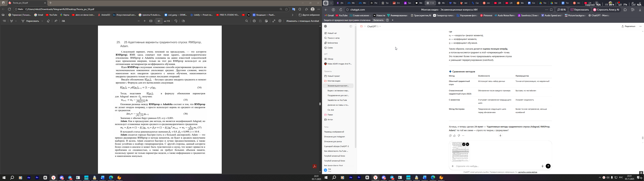
Task: Rotate the PDF page
Action: [x=176, y=21]
